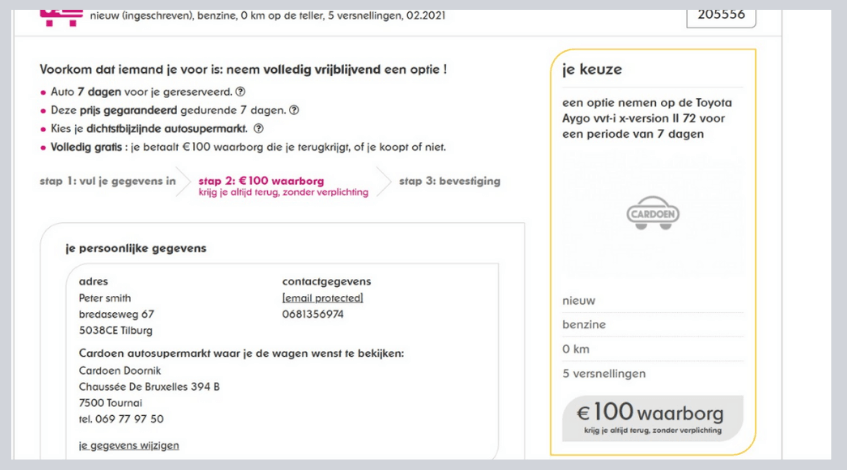The width and height of the screenshot is (847, 470).
Task: Open help icon beside 'dichtstbijzijnde autosupermarkt'
Action: tap(259, 129)
